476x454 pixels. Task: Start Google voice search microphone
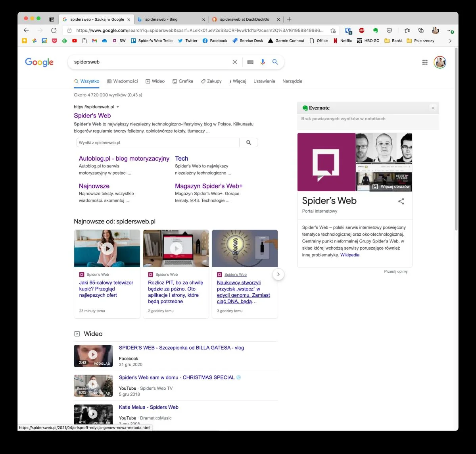click(262, 62)
